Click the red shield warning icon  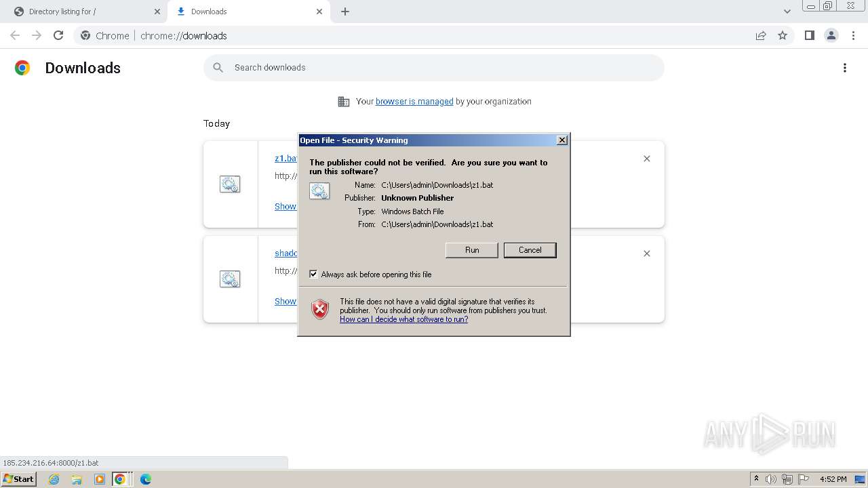[x=320, y=310]
